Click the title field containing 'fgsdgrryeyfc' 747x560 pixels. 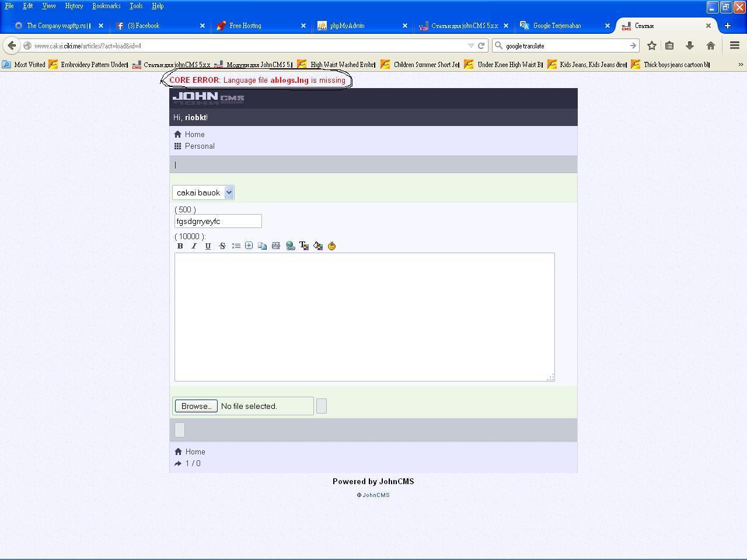coord(218,221)
